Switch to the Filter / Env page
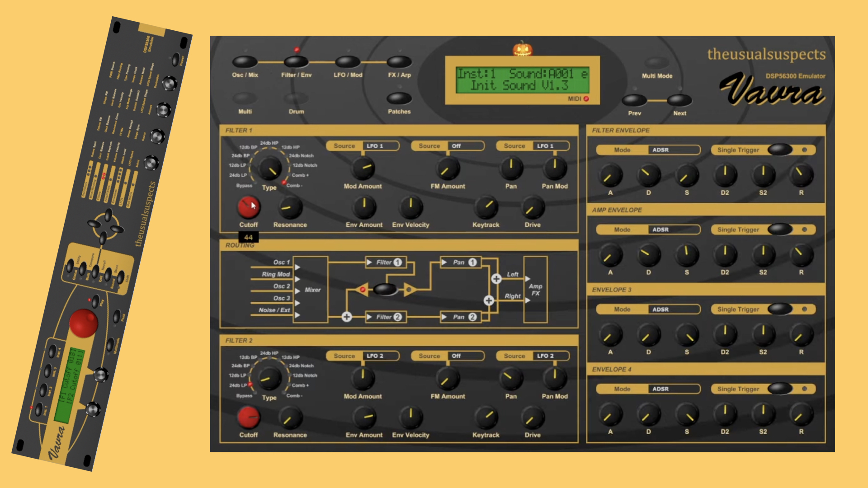The width and height of the screenshot is (868, 488). click(296, 62)
